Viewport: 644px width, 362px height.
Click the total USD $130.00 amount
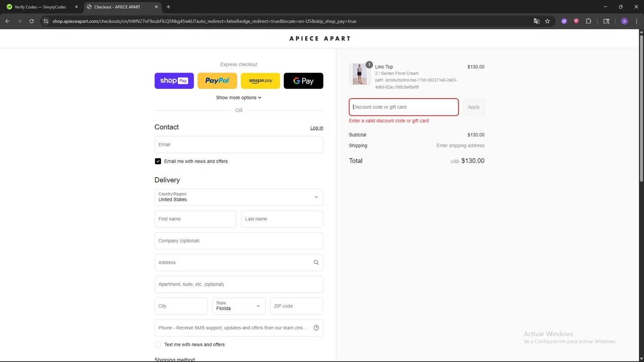[x=468, y=161]
